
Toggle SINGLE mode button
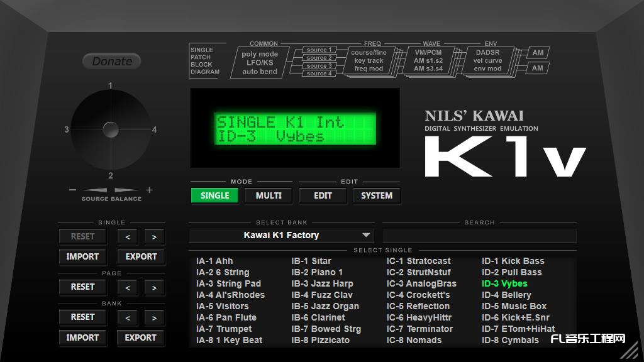(x=214, y=195)
